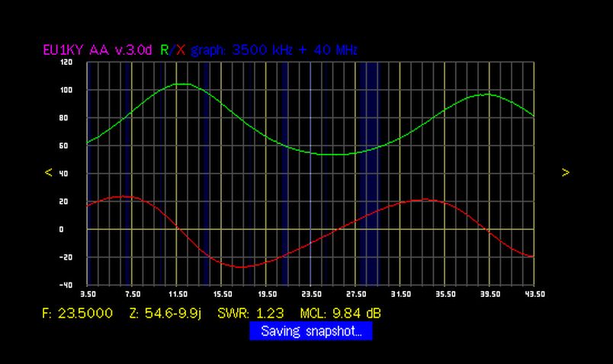The width and height of the screenshot is (613, 364).
Task: Click the green R legend letter
Action: point(163,49)
